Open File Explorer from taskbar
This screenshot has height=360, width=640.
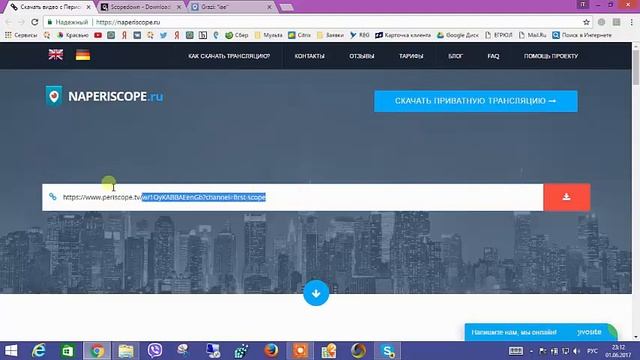coord(126,351)
